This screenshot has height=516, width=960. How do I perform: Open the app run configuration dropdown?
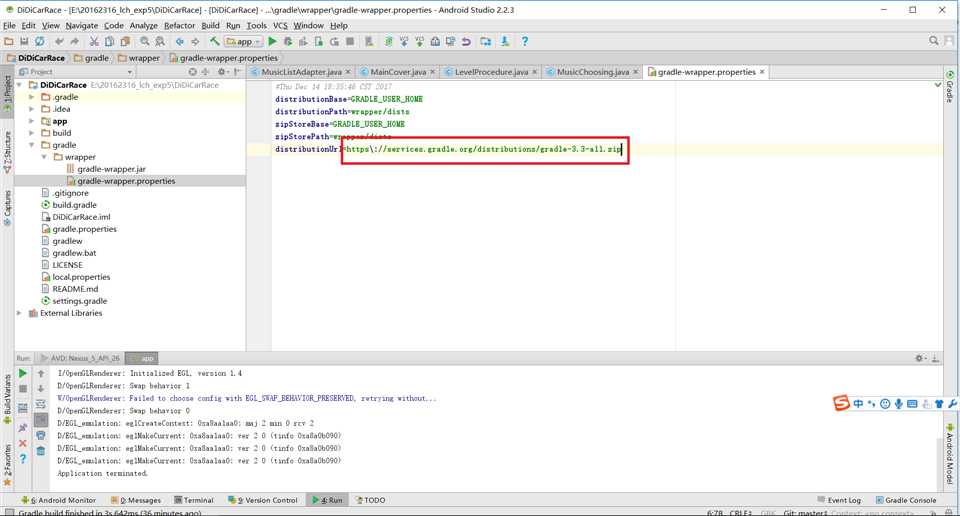click(244, 42)
